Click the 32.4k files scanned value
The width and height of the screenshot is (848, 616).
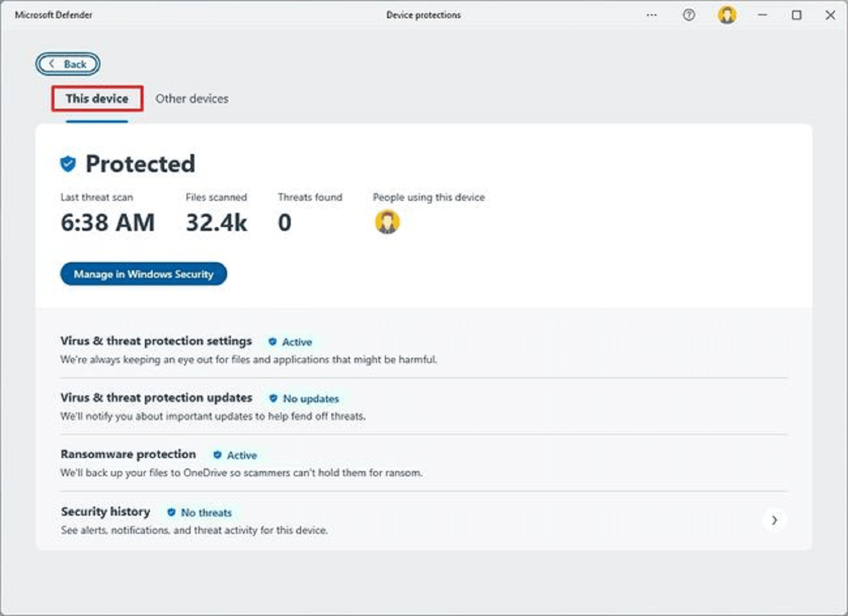[217, 222]
